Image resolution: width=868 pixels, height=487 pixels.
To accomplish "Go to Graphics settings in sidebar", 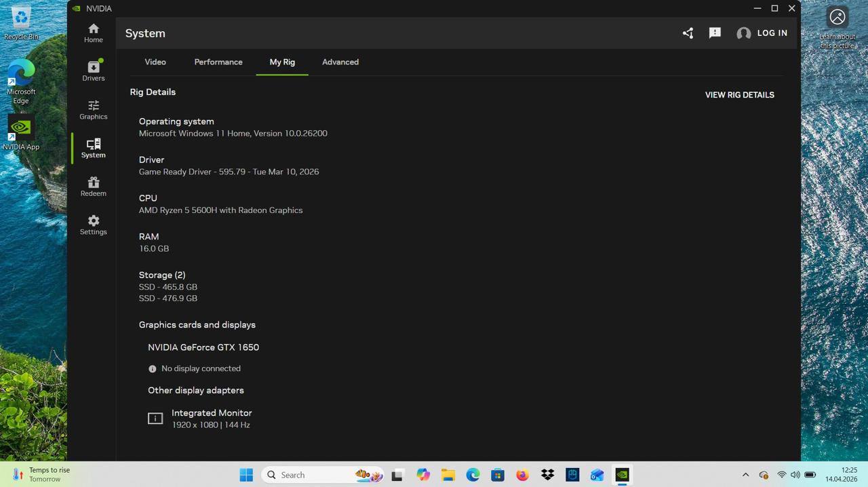I will pos(94,109).
